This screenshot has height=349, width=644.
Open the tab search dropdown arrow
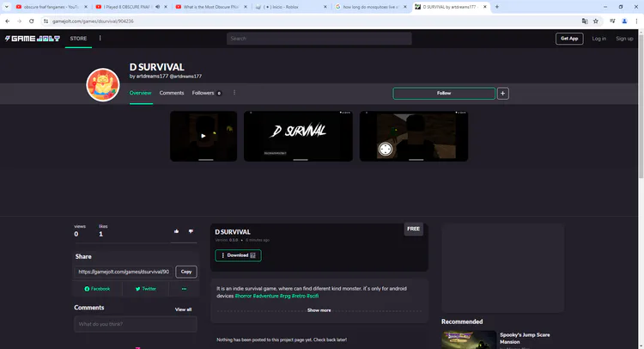[6, 7]
